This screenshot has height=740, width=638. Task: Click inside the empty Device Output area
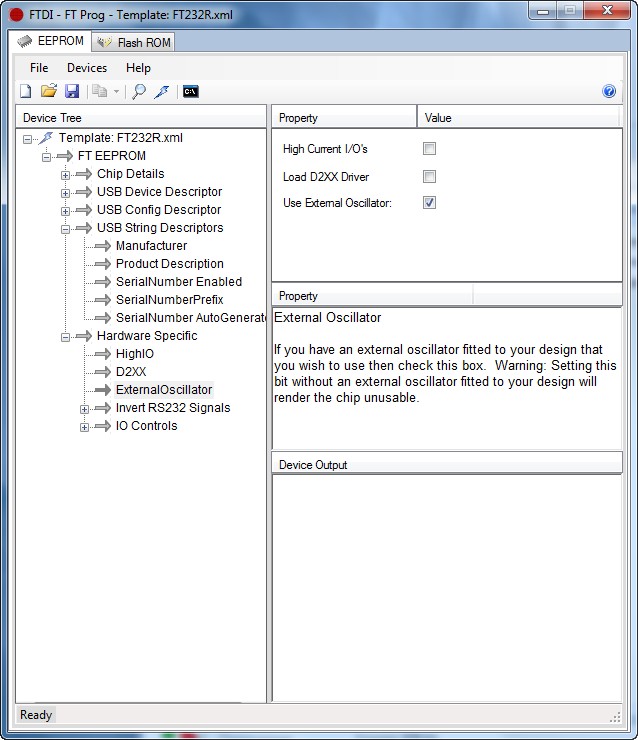[x=447, y=588]
